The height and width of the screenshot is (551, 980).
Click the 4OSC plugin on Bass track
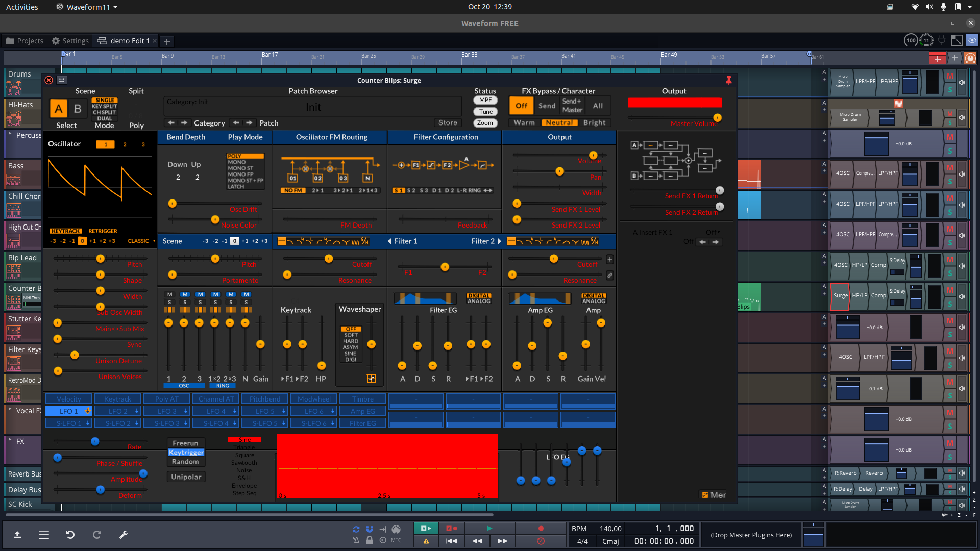click(843, 173)
